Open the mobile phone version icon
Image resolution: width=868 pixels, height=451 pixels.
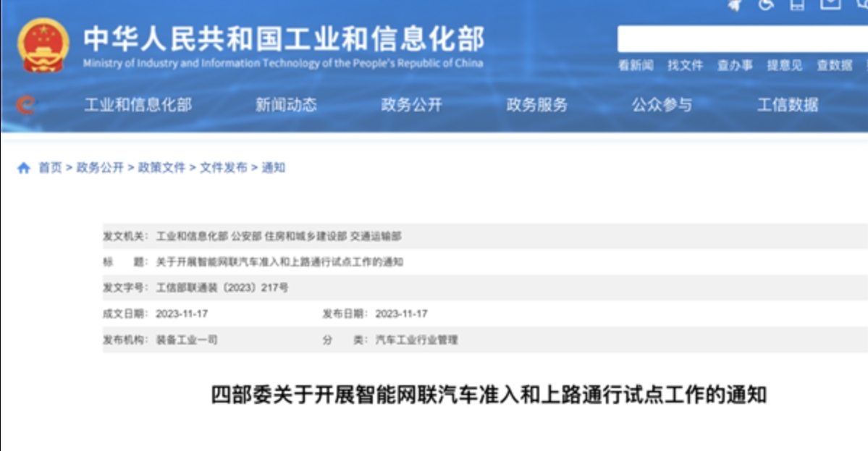pyautogui.click(x=797, y=5)
